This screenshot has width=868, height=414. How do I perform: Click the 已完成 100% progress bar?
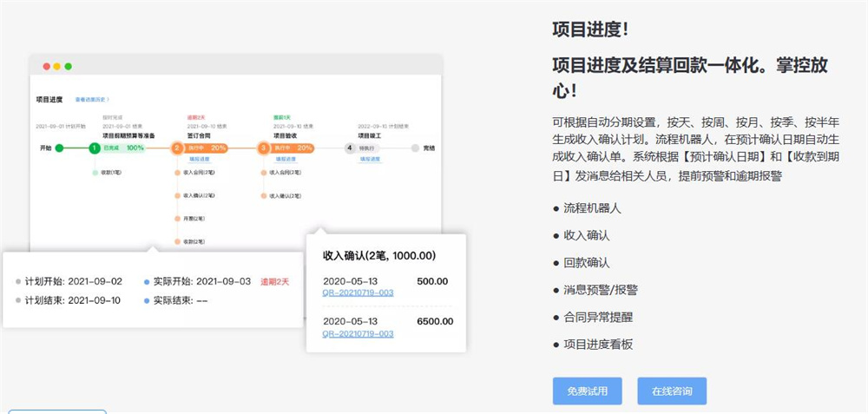(x=123, y=148)
